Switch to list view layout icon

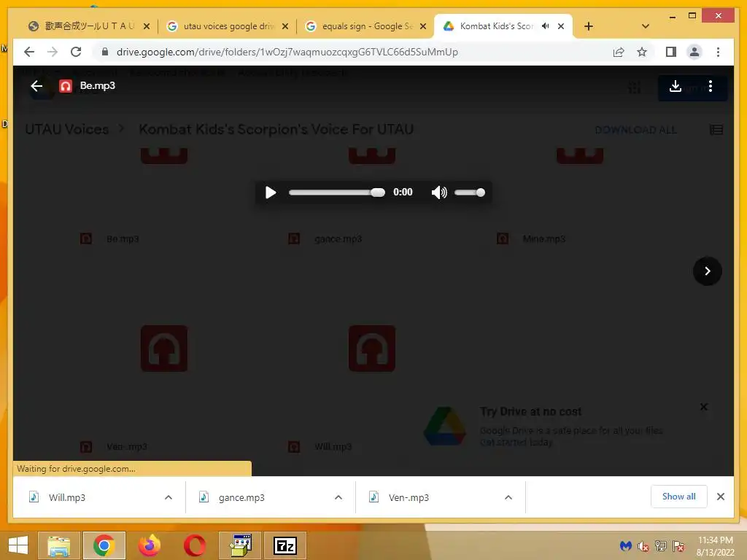pyautogui.click(x=716, y=130)
